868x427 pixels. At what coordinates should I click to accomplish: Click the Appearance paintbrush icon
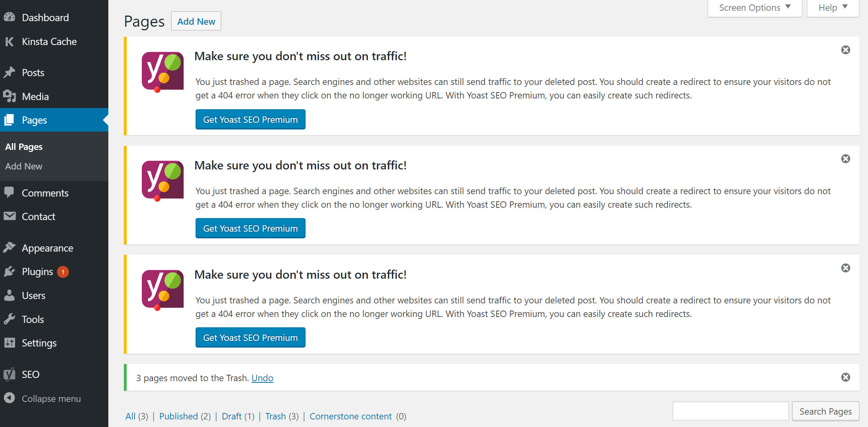[x=10, y=248]
